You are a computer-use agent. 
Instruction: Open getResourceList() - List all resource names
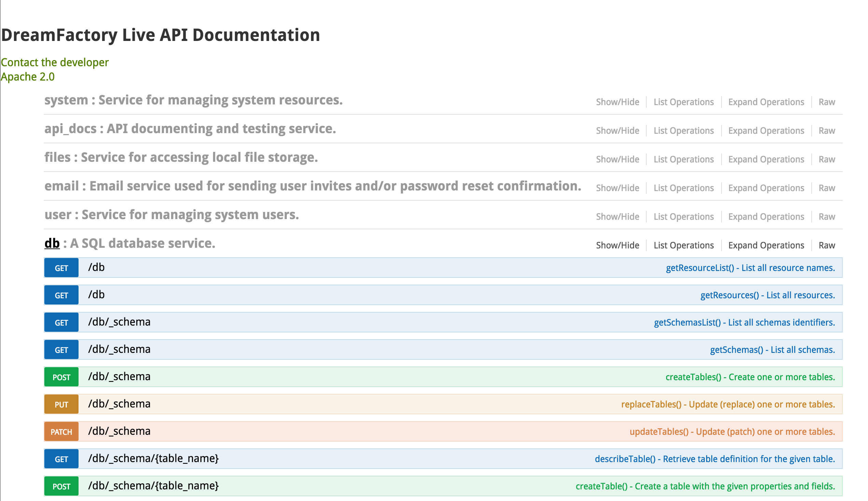(750, 268)
